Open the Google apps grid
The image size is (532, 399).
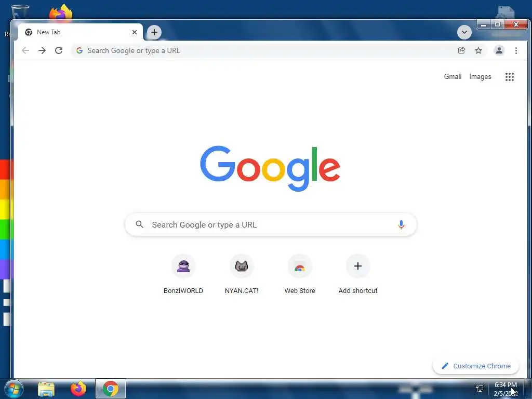tap(510, 77)
